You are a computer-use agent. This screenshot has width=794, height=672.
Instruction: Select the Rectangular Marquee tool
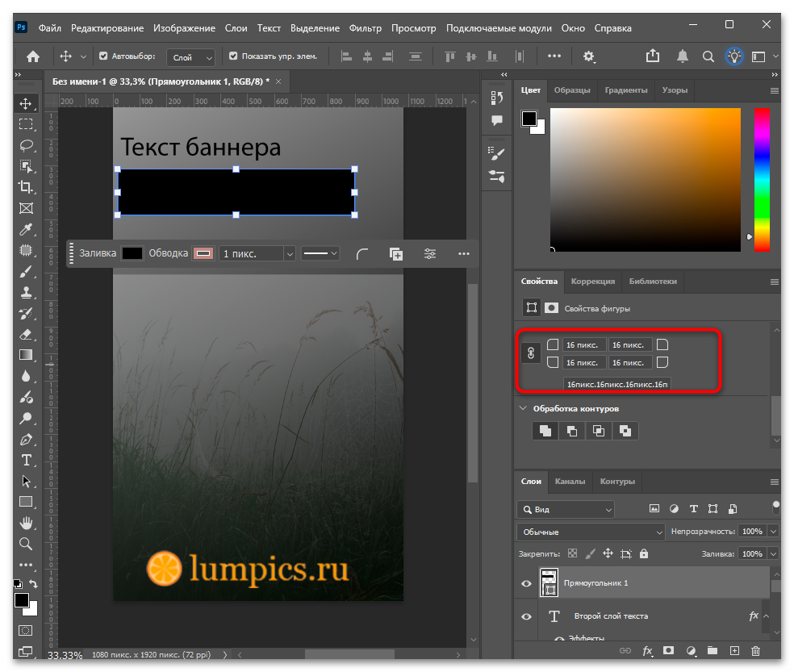(x=26, y=124)
